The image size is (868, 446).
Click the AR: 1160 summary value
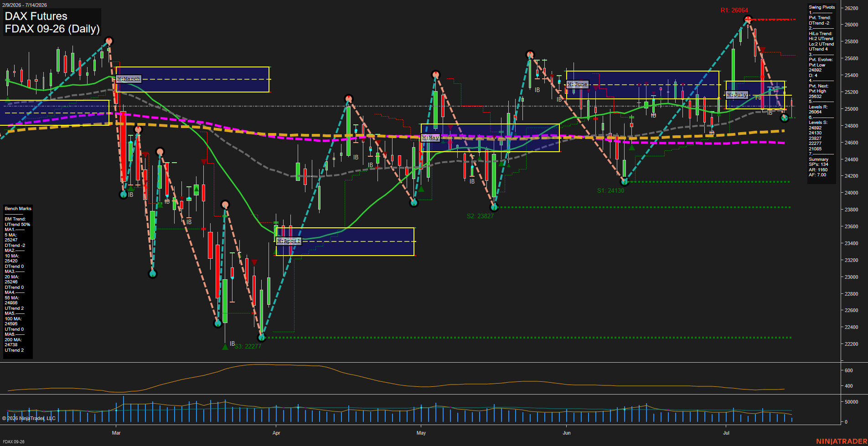tap(818, 170)
